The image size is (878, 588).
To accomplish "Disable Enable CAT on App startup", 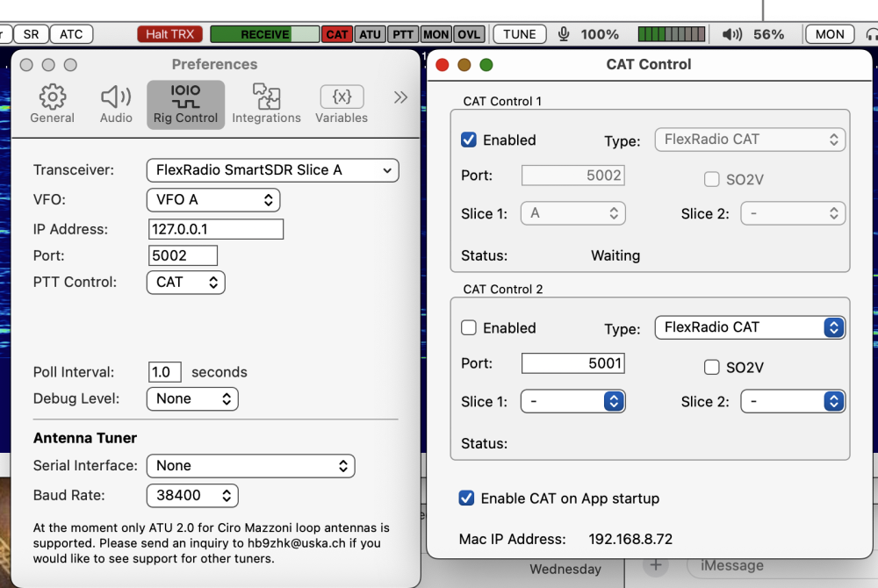I will point(466,498).
